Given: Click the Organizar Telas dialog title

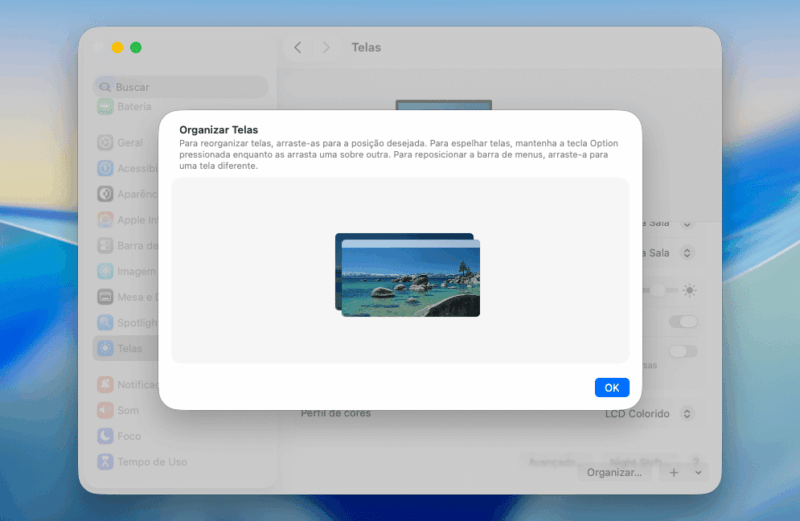Looking at the screenshot, I should click(218, 130).
